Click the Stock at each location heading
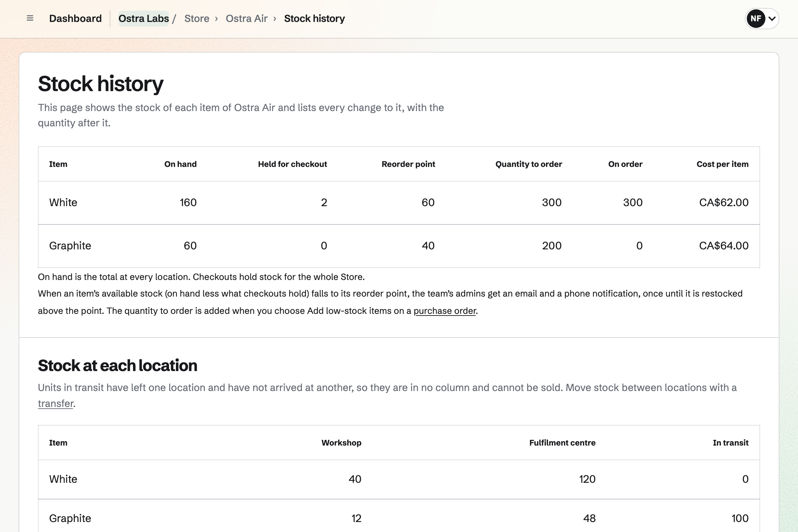This screenshot has height=532, width=798. coord(117,366)
